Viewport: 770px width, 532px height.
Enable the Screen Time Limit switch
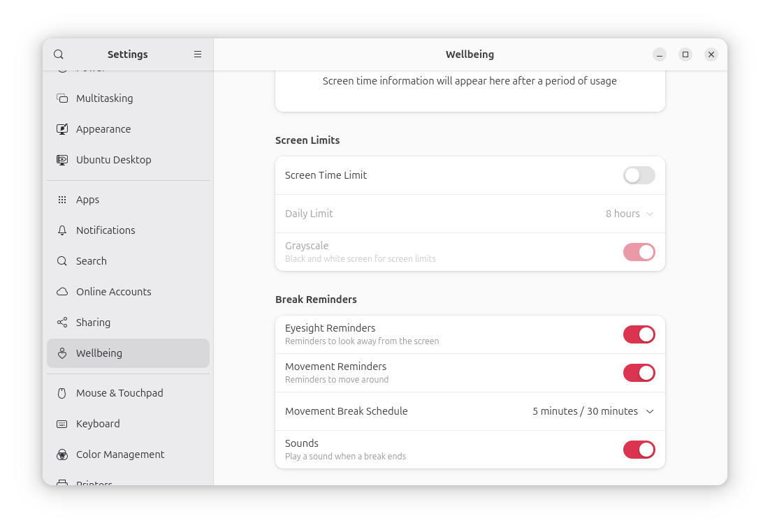tap(639, 175)
